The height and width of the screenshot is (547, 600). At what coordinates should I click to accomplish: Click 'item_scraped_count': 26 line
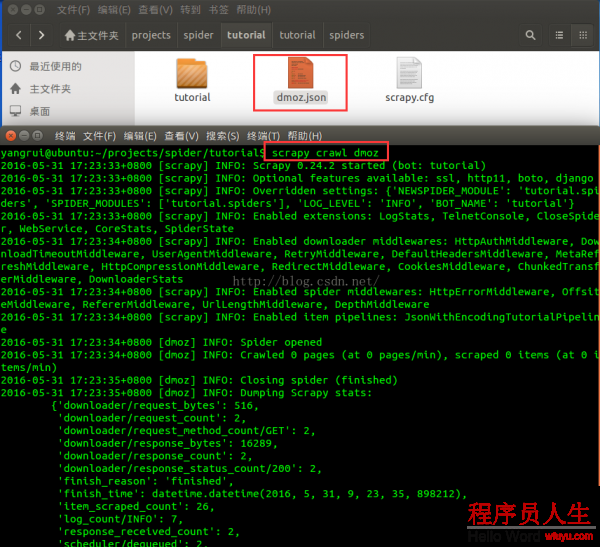[x=136, y=506]
